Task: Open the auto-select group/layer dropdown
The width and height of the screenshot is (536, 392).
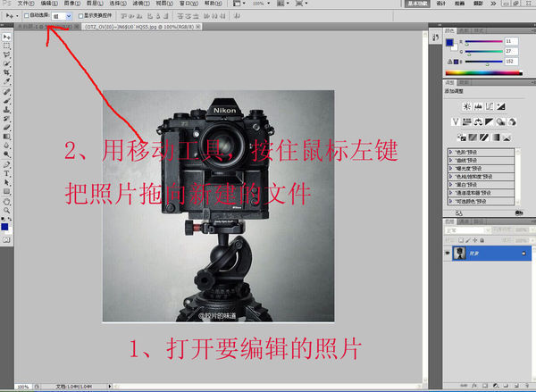Action: pyautogui.click(x=63, y=15)
